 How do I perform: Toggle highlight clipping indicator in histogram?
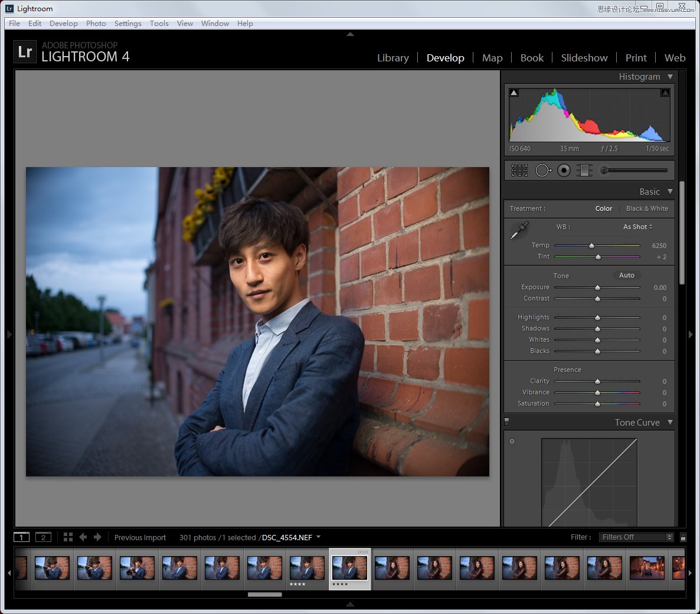coord(665,93)
